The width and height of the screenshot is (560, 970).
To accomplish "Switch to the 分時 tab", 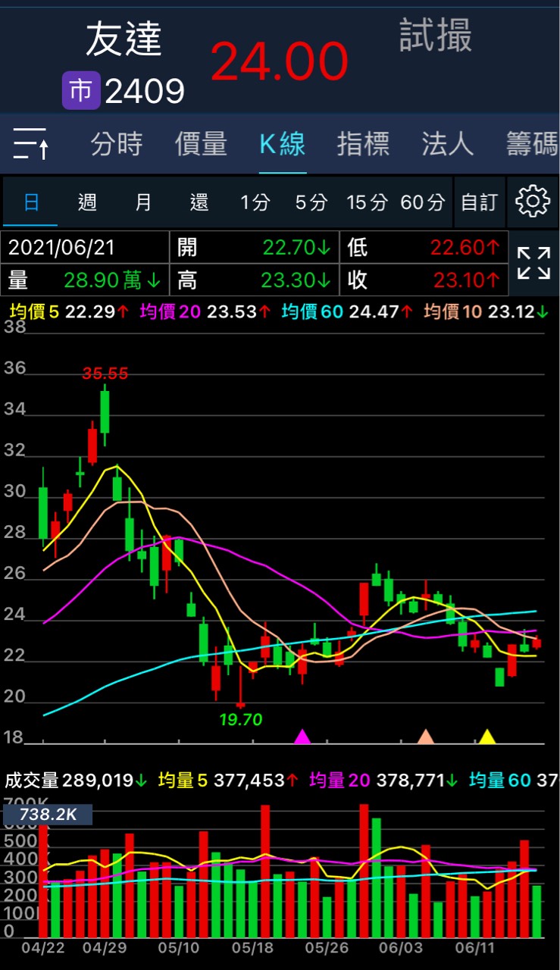I will point(117,143).
